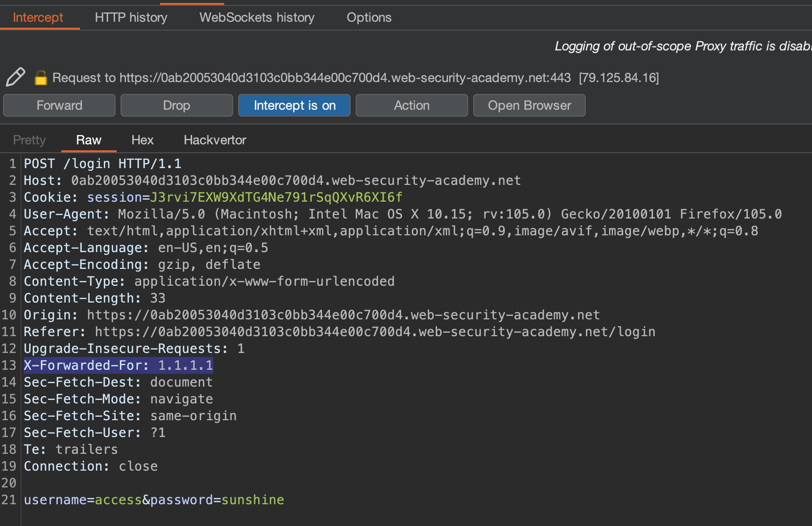This screenshot has width=812, height=526.
Task: Toggle the Intercept is on button
Action: coord(294,105)
